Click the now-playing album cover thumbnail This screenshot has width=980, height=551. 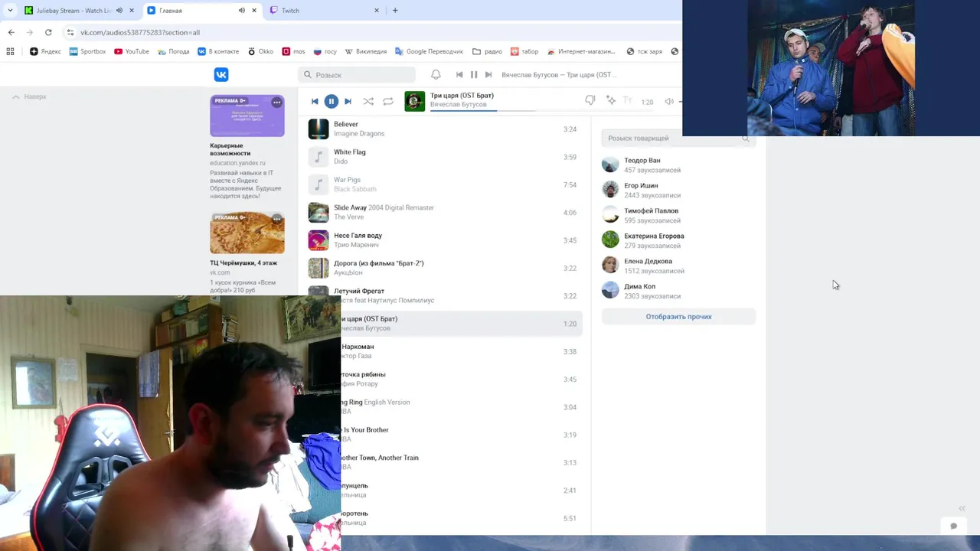click(x=415, y=101)
